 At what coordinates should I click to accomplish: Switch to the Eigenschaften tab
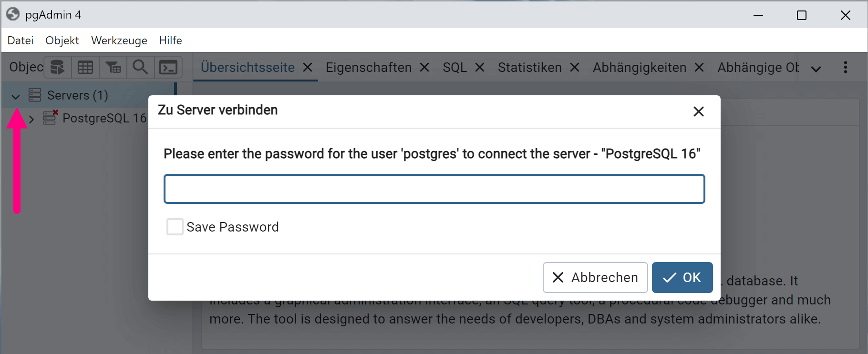[x=368, y=68]
